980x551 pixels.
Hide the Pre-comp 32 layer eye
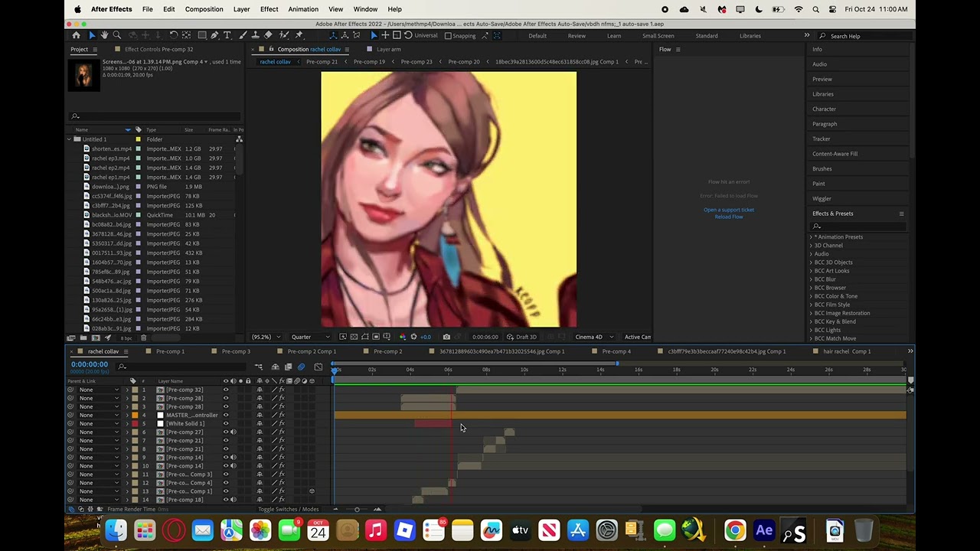point(226,390)
